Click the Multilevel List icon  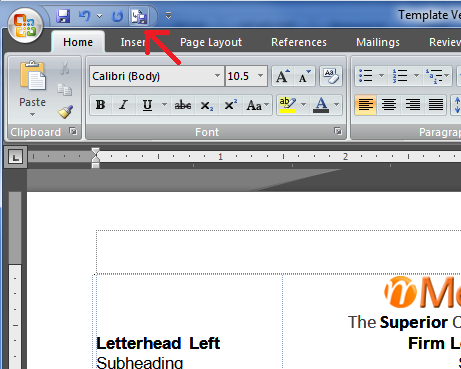click(x=433, y=76)
